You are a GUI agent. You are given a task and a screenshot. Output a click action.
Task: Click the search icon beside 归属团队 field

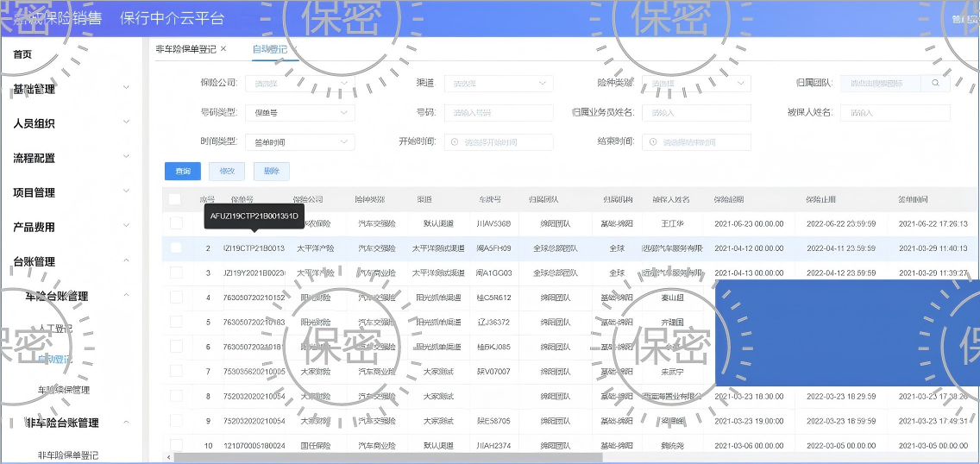[x=935, y=84]
